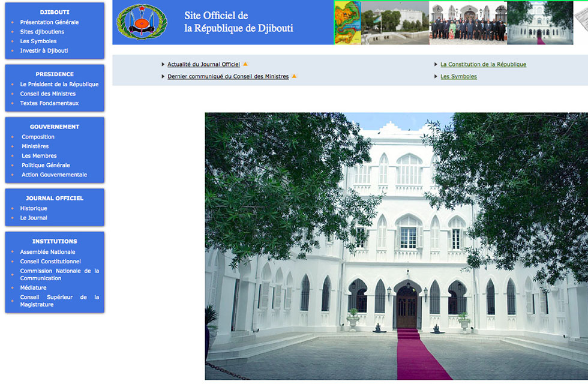
Task: Click arrow bullet before Dernier communiqué du Conseil
Action: coord(163,77)
